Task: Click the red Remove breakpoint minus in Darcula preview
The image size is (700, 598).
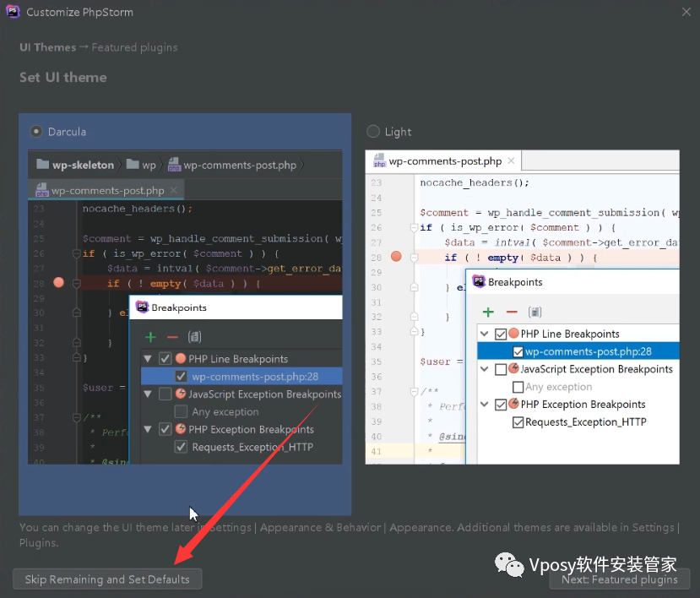Action: (172, 337)
